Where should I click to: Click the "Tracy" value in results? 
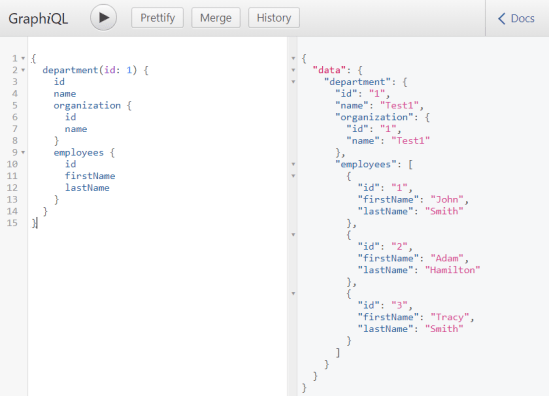[450, 317]
